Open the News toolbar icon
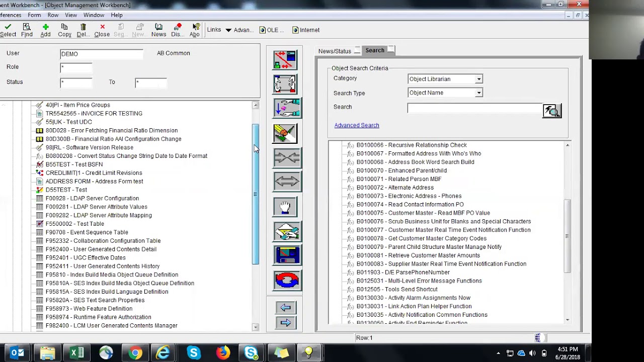The image size is (644, 362). 158,30
